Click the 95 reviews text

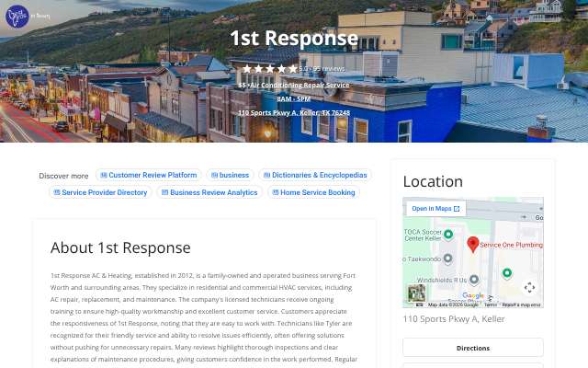point(329,69)
